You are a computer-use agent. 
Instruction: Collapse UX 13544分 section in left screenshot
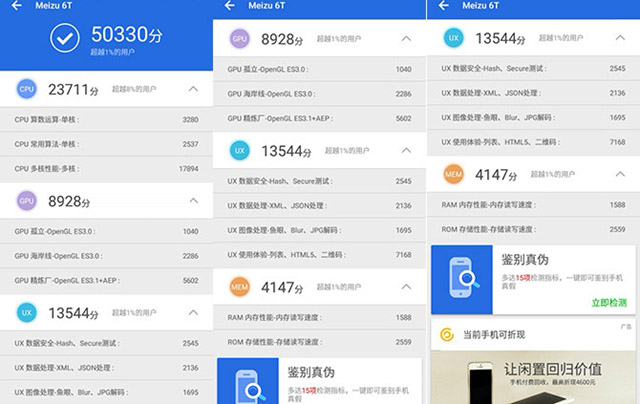pos(193,312)
